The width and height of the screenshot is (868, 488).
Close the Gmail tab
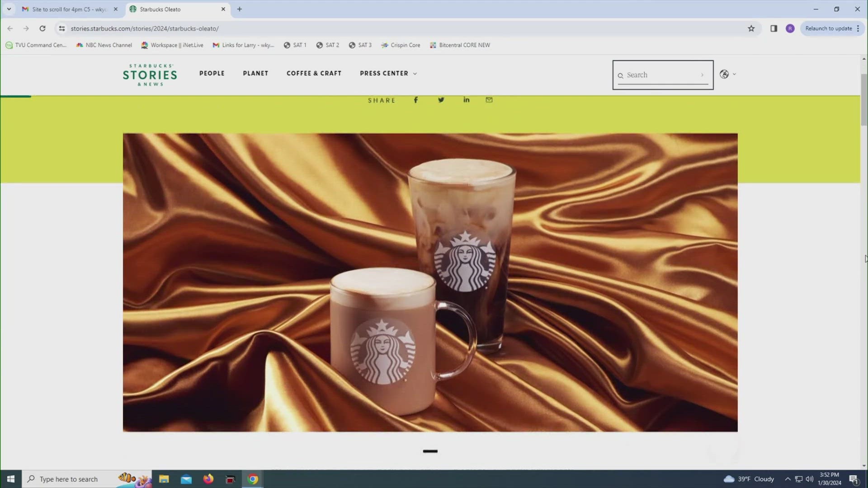(115, 9)
